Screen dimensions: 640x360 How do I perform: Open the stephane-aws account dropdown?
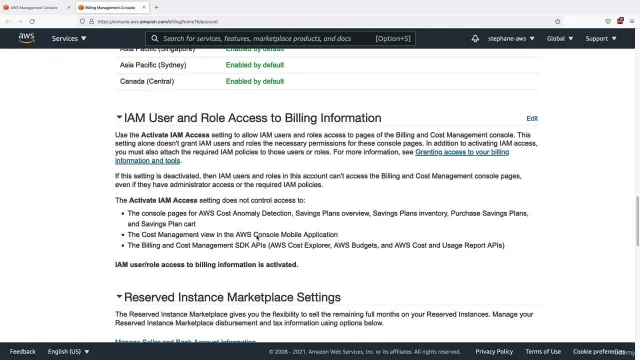[x=511, y=38]
